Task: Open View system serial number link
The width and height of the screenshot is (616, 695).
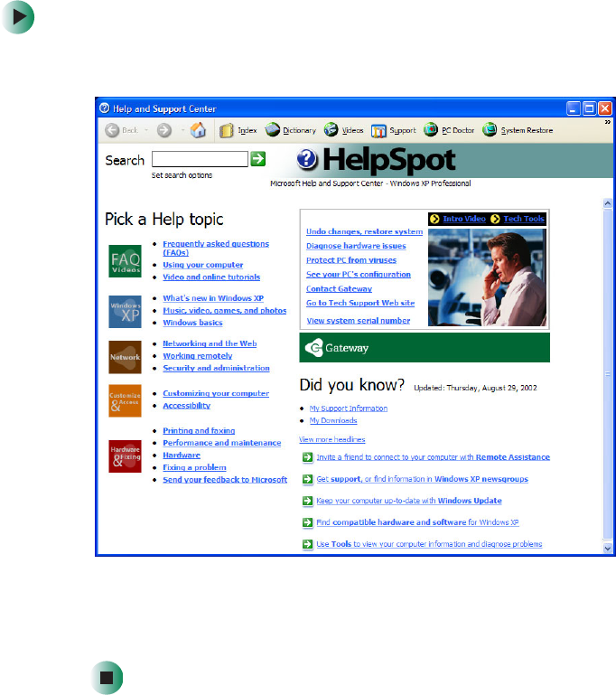Action: pos(359,321)
